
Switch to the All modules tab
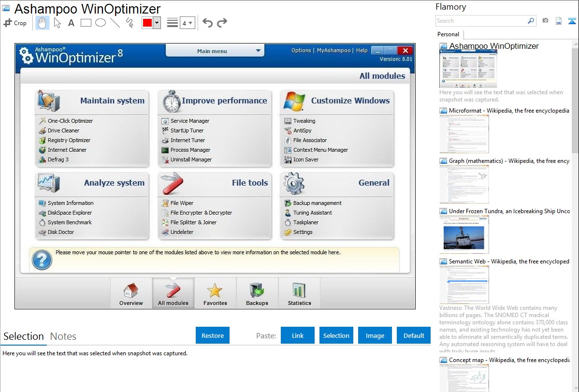[x=173, y=294]
